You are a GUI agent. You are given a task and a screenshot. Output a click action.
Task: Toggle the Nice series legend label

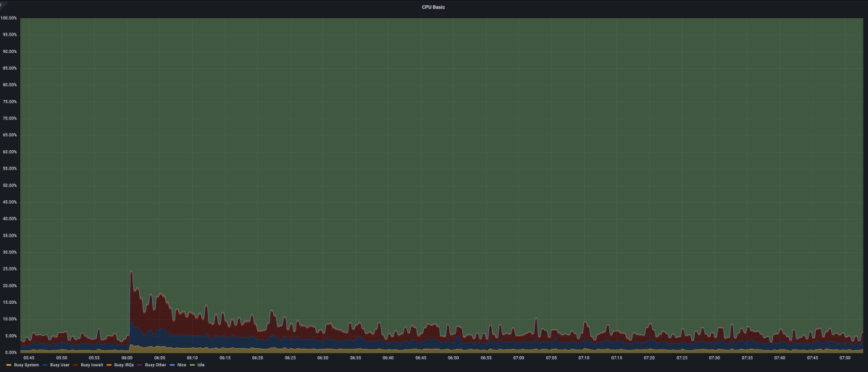point(182,365)
